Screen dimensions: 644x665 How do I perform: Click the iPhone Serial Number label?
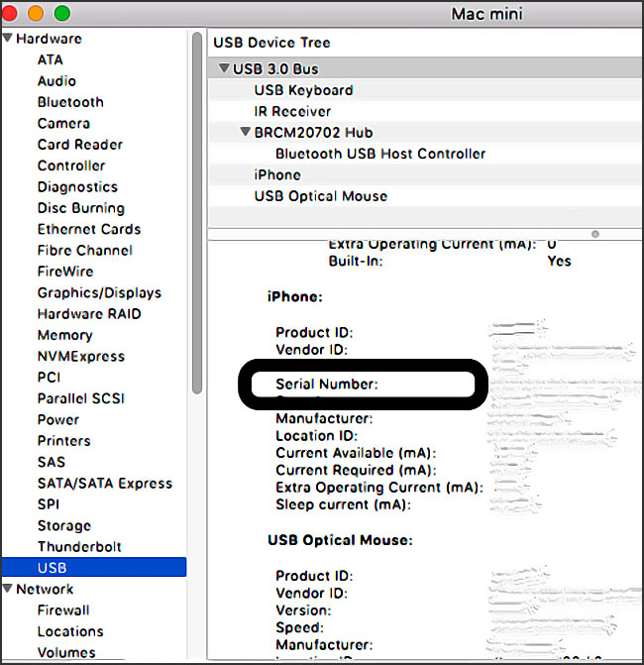[x=326, y=385]
